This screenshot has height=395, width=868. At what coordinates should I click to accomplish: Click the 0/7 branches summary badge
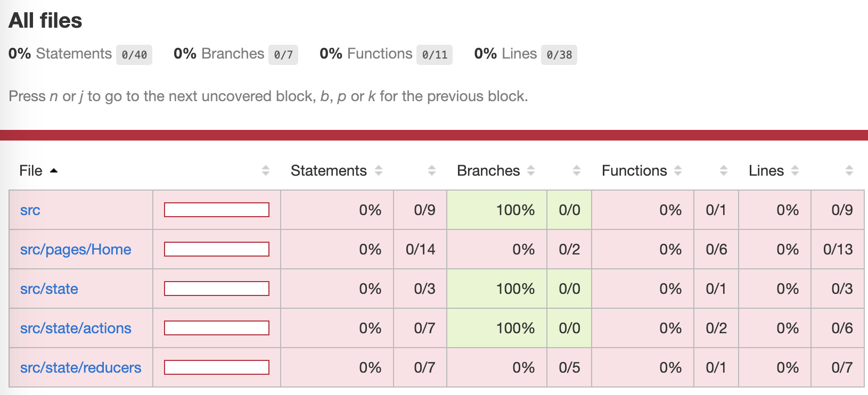(283, 54)
